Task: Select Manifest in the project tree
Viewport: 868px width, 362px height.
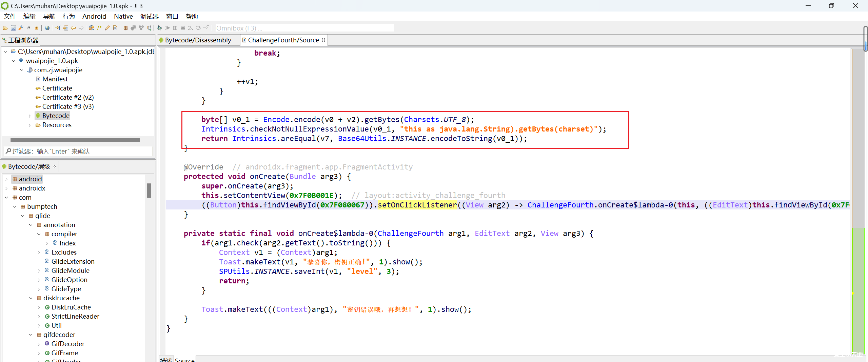Action: [55, 79]
